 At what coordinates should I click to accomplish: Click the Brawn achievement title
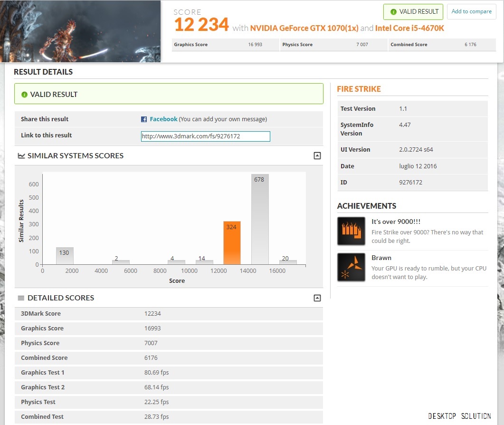tap(381, 258)
